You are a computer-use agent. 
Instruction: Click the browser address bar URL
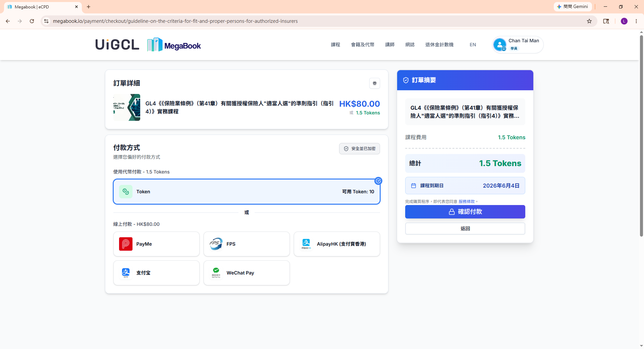point(175,21)
